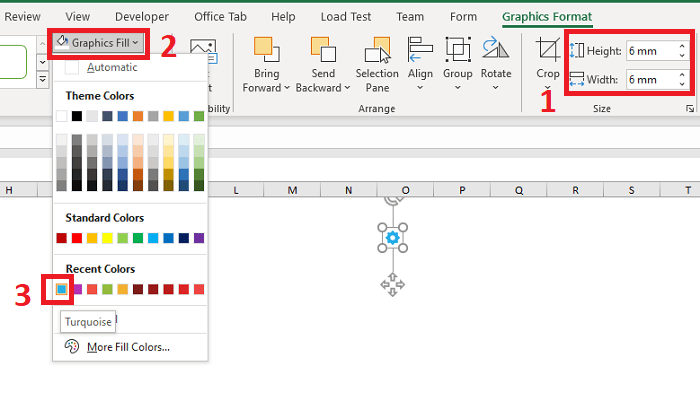The image size is (700, 401).
Task: Expand the Align dropdown chevron
Action: tap(420, 88)
